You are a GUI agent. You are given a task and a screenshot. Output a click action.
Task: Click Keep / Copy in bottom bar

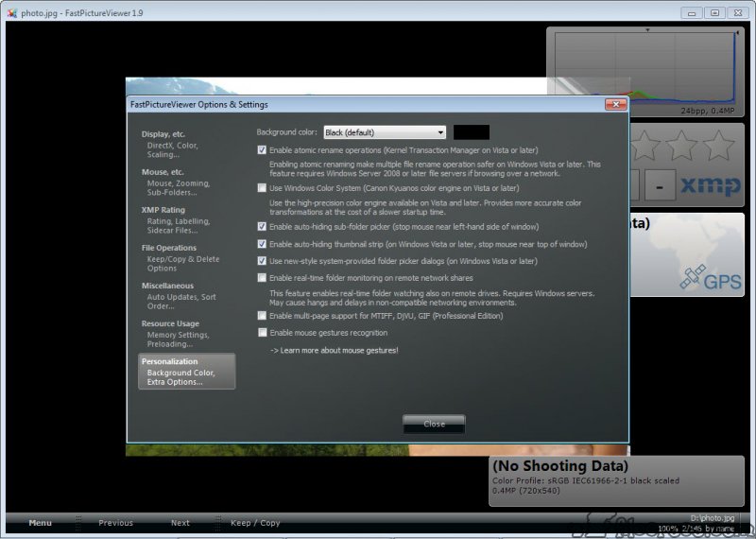255,523
